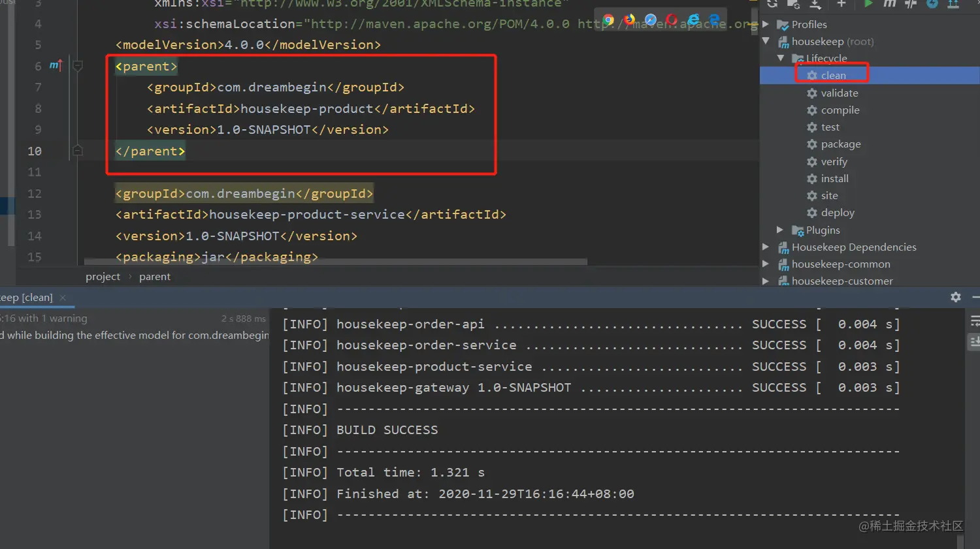This screenshot has width=980, height=549.
Task: Click the Add Maven Projects plus icon
Action: pos(841,4)
